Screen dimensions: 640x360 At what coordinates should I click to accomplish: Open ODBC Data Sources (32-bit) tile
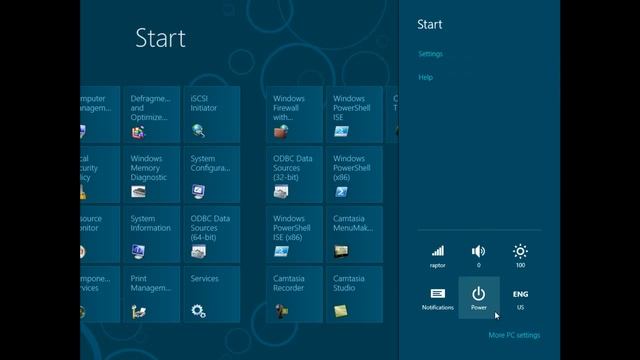pyautogui.click(x=294, y=174)
